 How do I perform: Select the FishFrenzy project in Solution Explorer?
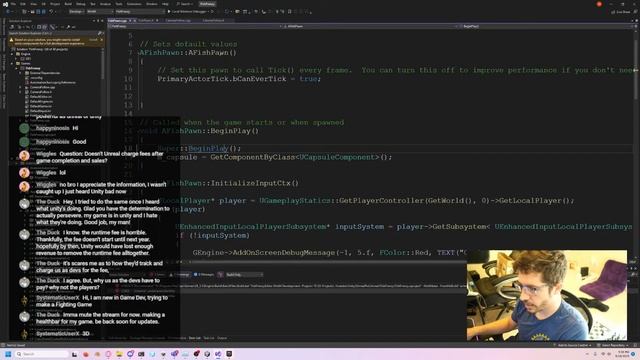pyautogui.click(x=33, y=68)
